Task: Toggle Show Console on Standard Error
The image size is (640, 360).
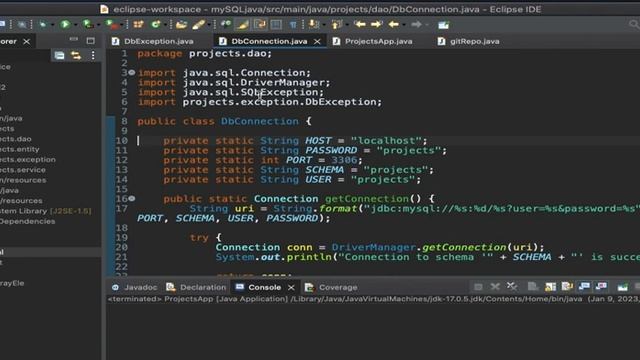Action: pyautogui.click(x=601, y=287)
